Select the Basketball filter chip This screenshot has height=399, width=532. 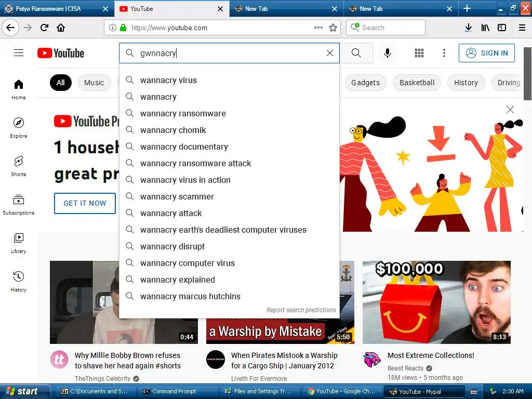coord(417,83)
